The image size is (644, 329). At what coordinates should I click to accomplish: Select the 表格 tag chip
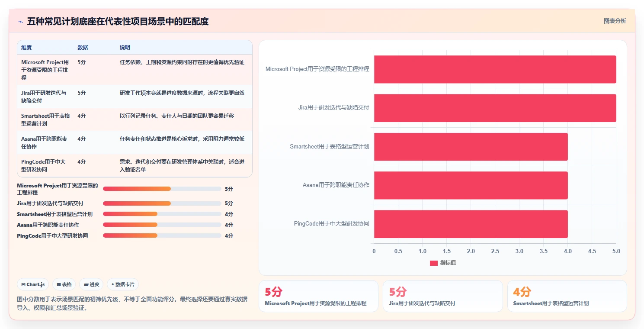click(64, 284)
